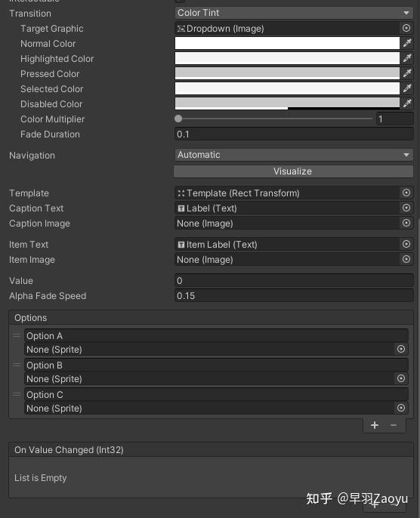This screenshot has width=420, height=518.
Task: Click the Option C text field
Action: click(217, 394)
